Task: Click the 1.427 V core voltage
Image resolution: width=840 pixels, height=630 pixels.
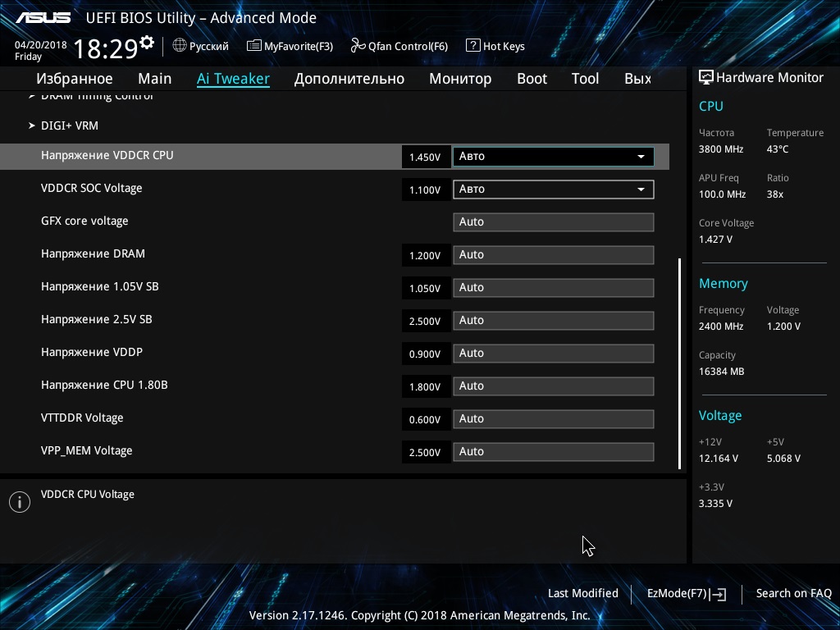Action: click(x=715, y=240)
